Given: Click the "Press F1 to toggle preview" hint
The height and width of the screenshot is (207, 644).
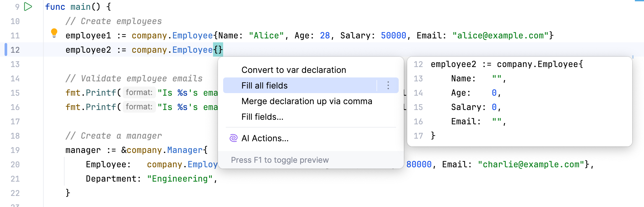Looking at the screenshot, I should (x=280, y=160).
